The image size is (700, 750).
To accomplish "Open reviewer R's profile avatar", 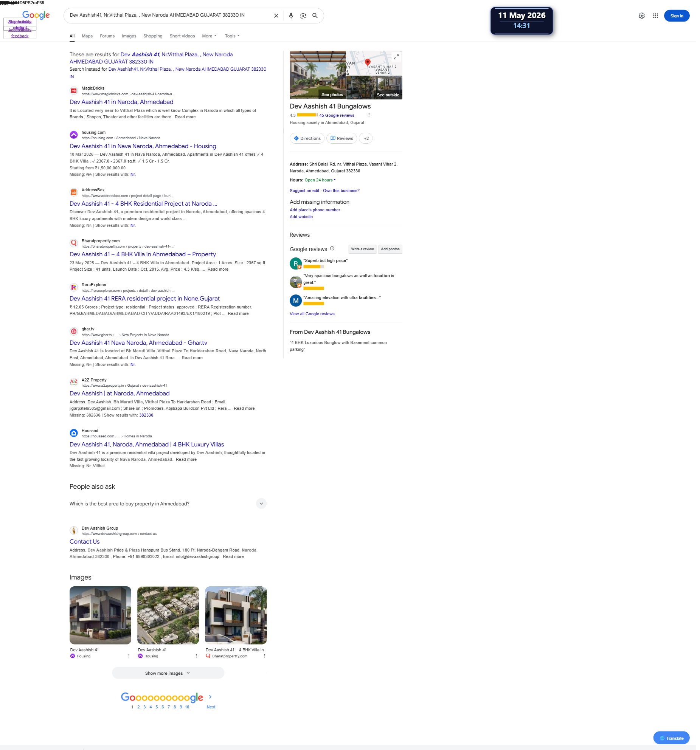I will coord(296,263).
